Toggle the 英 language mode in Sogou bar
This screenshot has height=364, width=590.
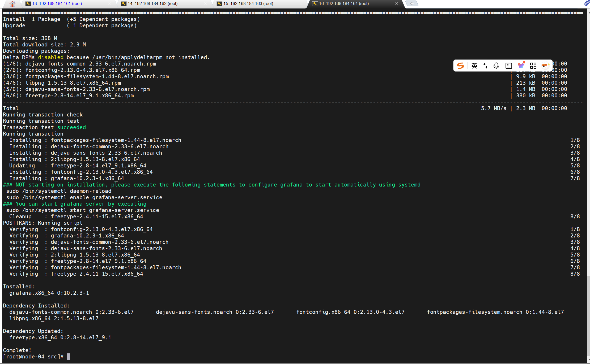click(x=474, y=66)
